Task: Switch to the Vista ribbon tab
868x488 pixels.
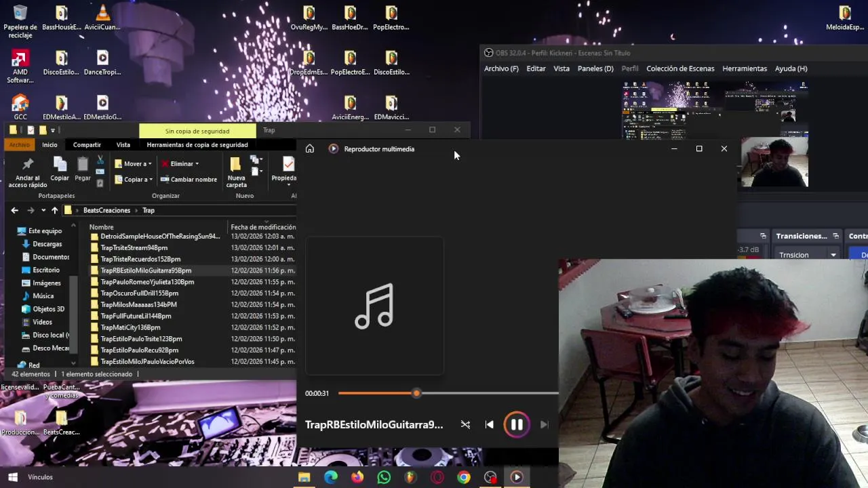Action: click(123, 144)
